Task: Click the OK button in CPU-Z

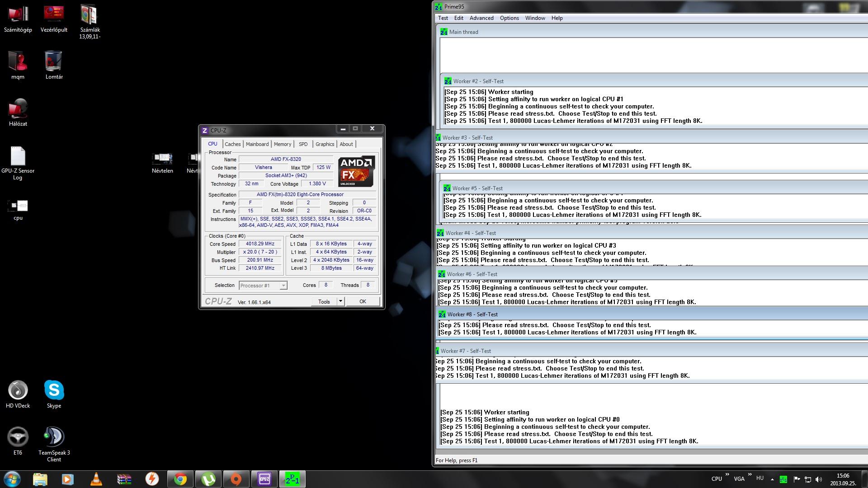Action: [x=363, y=301]
